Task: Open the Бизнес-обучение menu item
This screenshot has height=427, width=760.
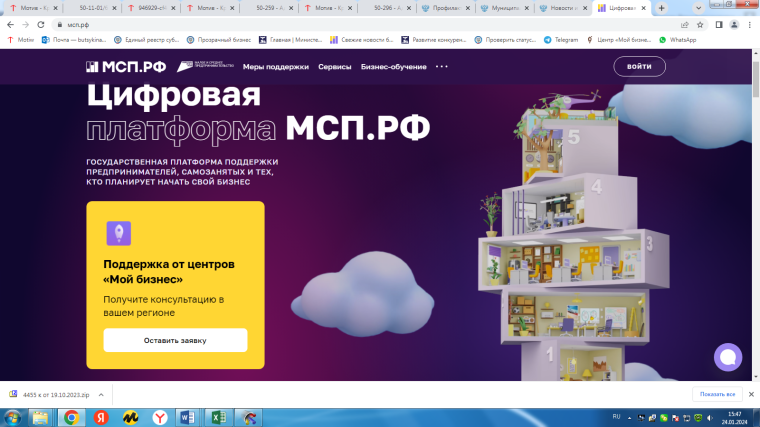Action: pos(394,67)
